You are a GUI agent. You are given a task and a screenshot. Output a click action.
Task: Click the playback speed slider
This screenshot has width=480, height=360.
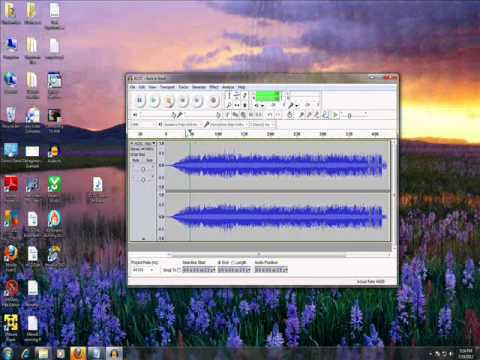pyautogui.click(x=354, y=115)
